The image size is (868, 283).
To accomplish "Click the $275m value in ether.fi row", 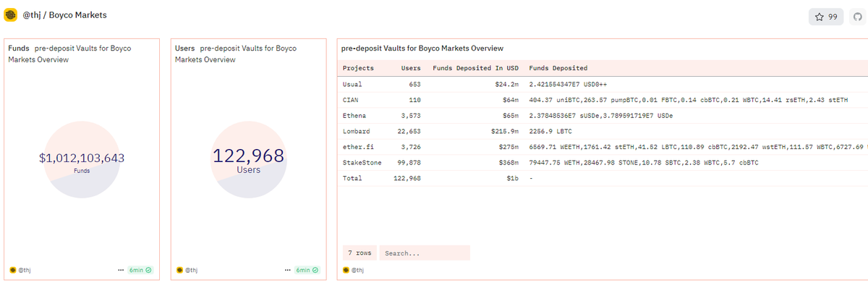I will [x=509, y=147].
